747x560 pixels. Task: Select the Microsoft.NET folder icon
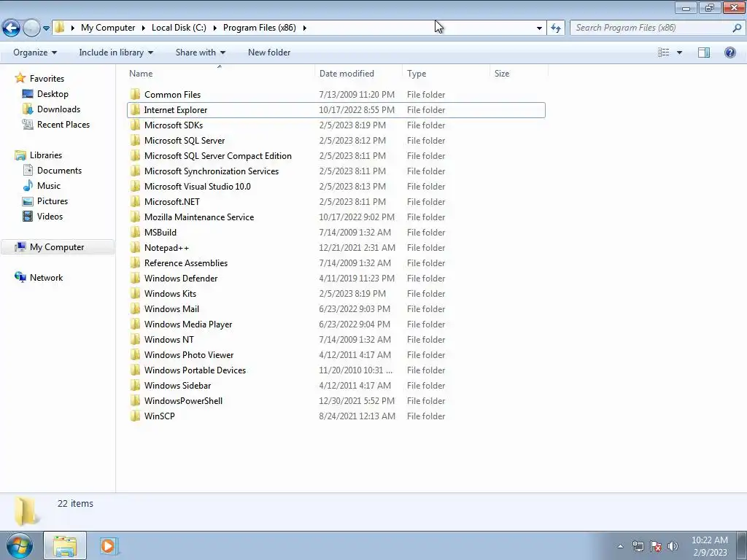click(x=135, y=201)
